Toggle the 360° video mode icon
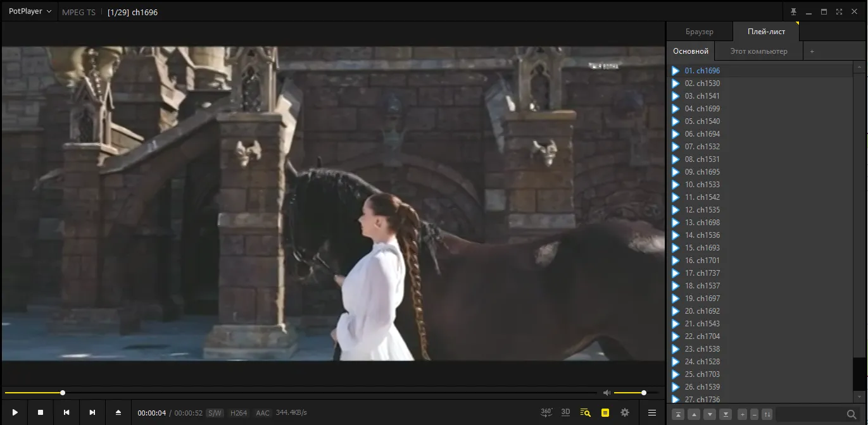The image size is (868, 425). tap(546, 412)
